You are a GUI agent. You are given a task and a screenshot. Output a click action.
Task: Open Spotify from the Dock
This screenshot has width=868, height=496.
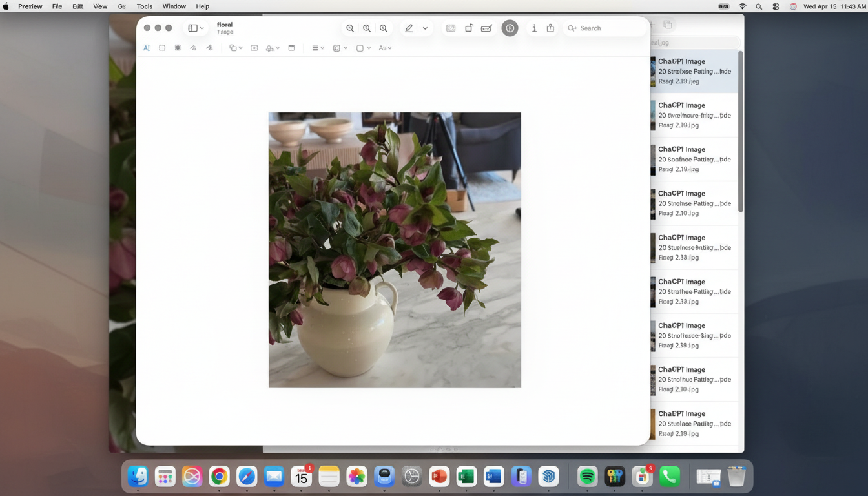click(x=587, y=477)
